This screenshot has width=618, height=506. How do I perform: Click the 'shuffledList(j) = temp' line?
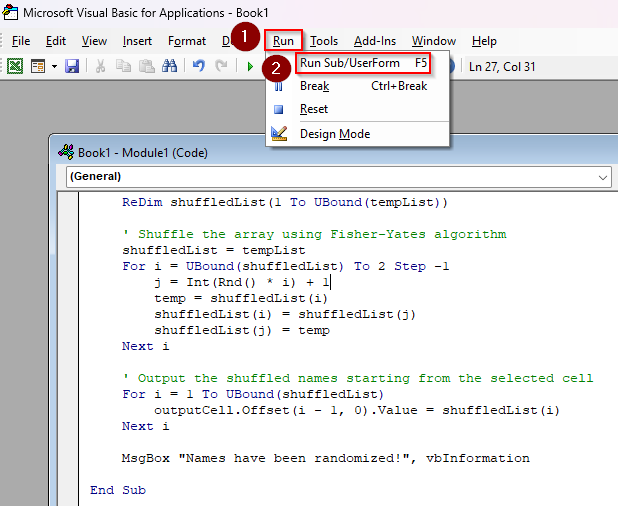[x=242, y=330]
